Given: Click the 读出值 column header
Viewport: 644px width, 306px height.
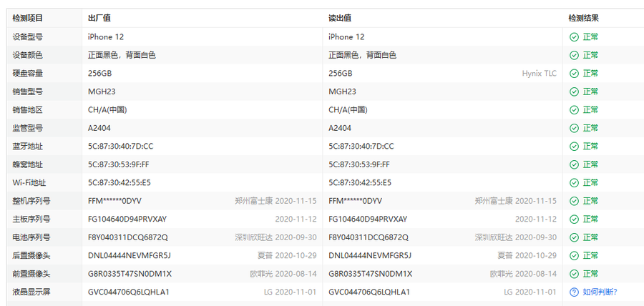Looking at the screenshot, I should click(340, 18).
